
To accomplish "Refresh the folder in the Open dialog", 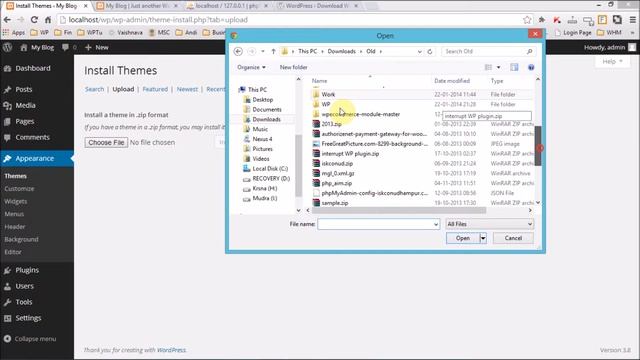I will coord(430,51).
